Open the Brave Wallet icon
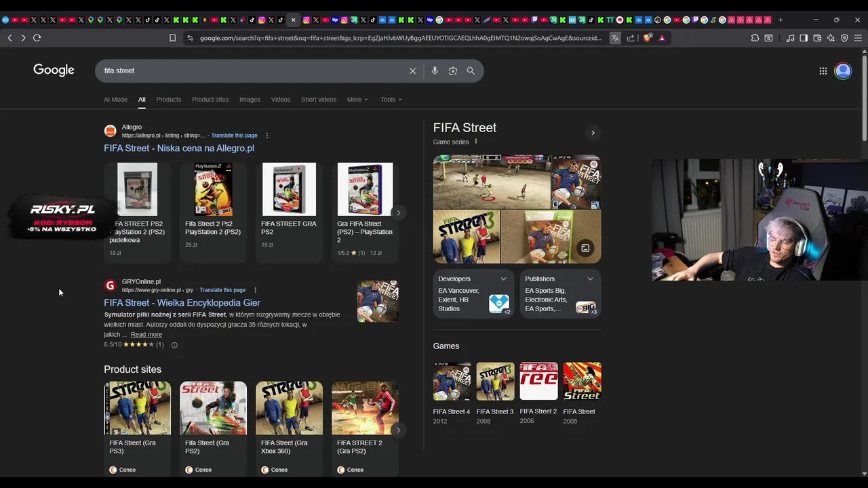 coord(817,38)
